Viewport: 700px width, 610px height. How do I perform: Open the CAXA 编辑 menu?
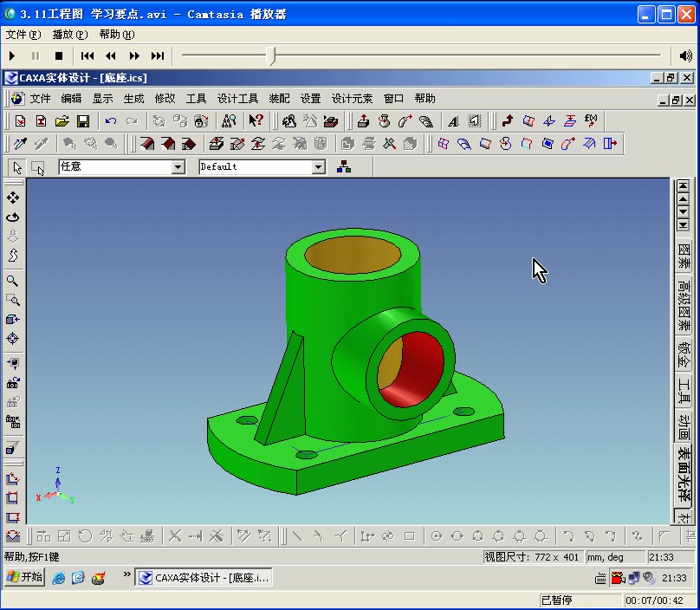pos(71,98)
